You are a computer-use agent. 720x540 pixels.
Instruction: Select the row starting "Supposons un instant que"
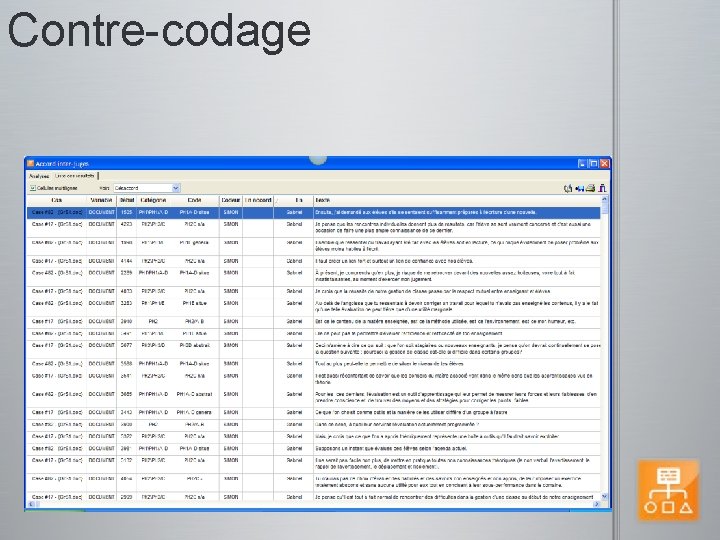[314, 449]
